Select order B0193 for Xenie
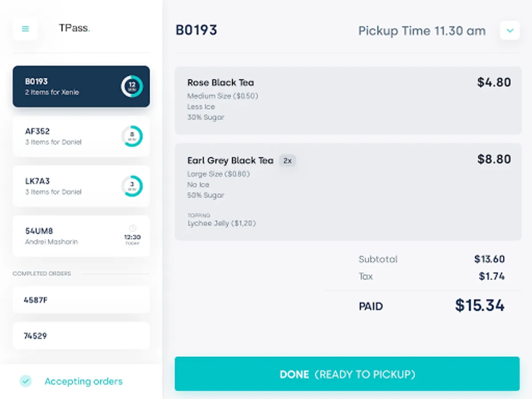The image size is (532, 399). pyautogui.click(x=66, y=86)
